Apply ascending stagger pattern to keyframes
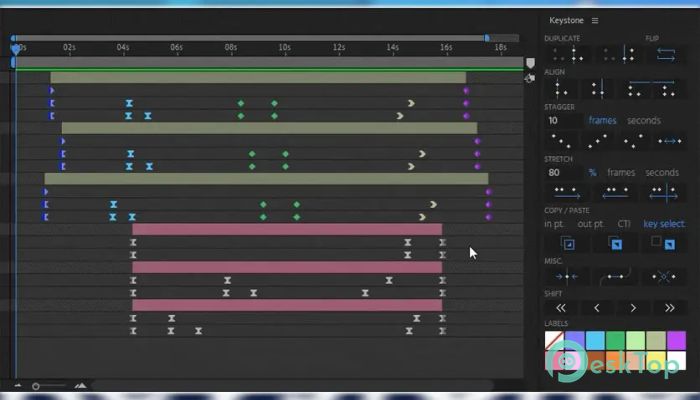Viewport: 700px width, 400px height. 597,141
